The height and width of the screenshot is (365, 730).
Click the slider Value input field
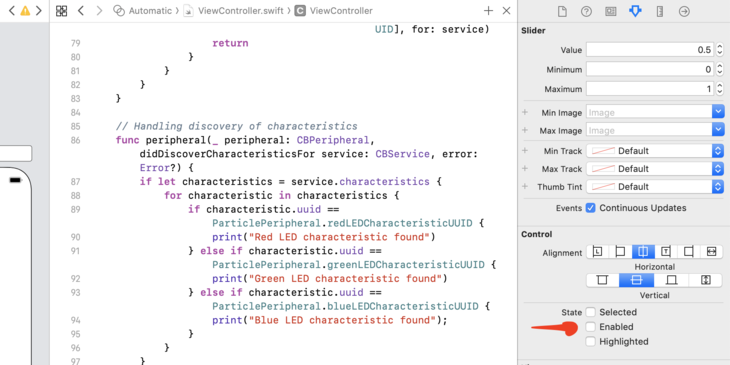tap(650, 50)
